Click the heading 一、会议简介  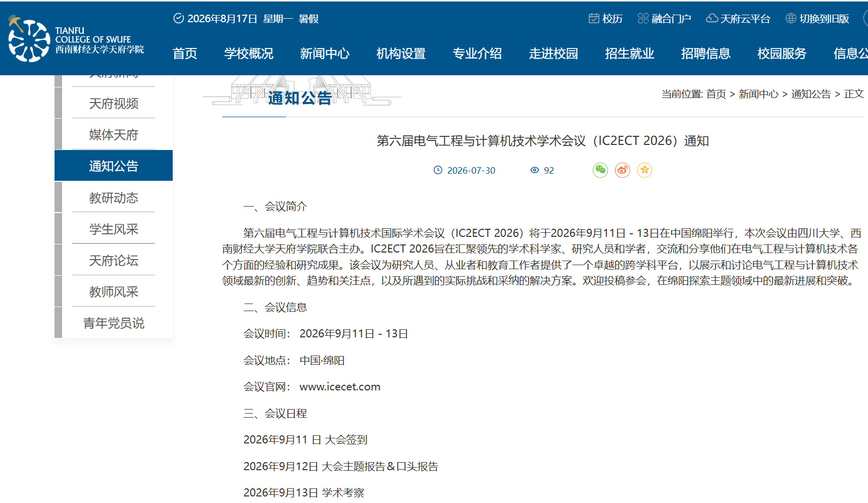[275, 207]
